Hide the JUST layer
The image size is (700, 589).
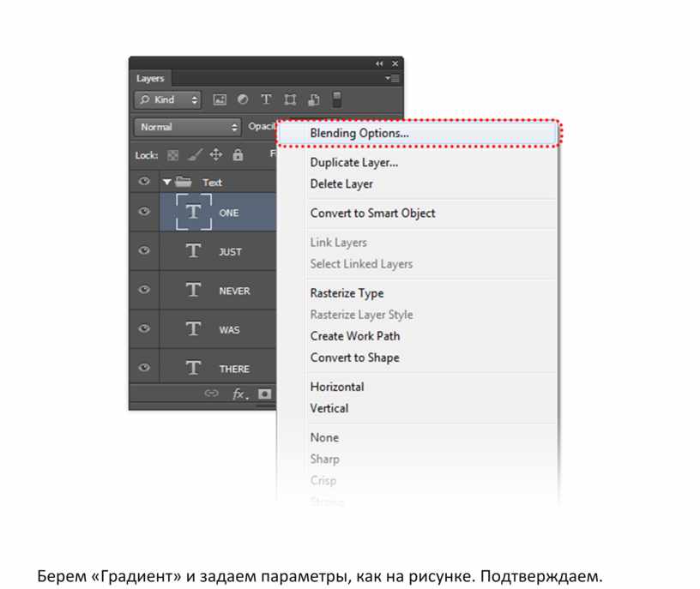pos(144,250)
